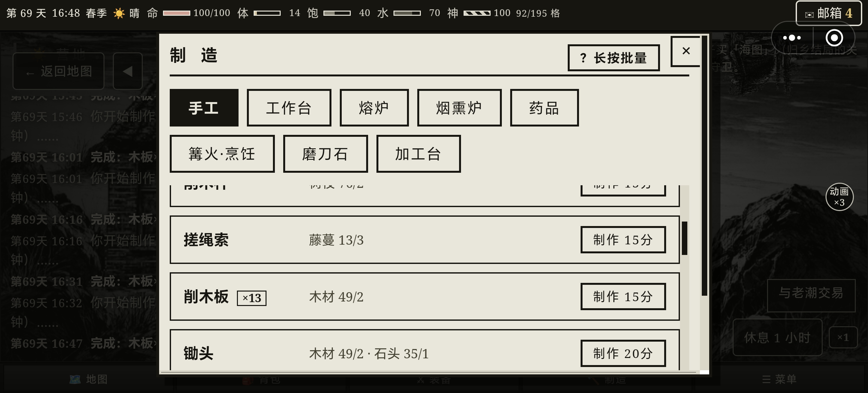Select the 手工 category tab
This screenshot has height=393, width=868.
click(204, 108)
